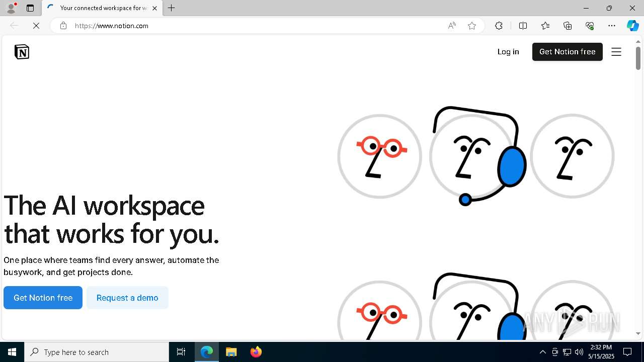Screen dimensions: 644x362
Task: Open the notification center icon
Action: (x=627, y=352)
